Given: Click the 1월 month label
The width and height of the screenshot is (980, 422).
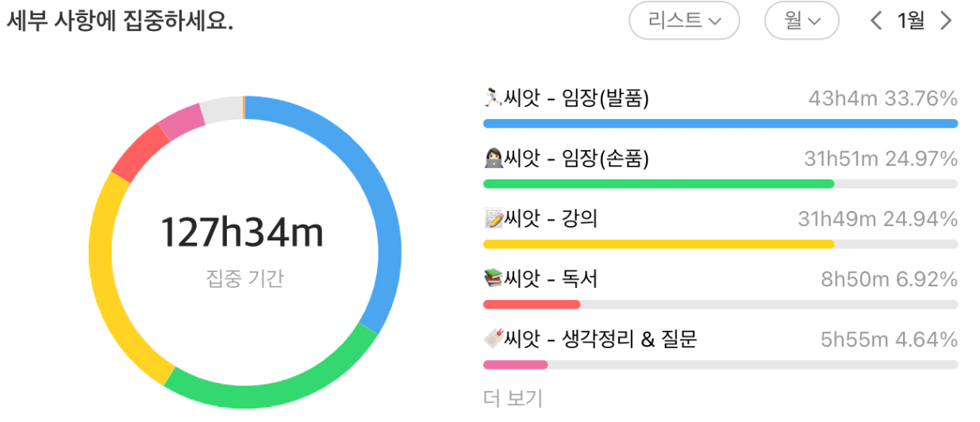Looking at the screenshot, I should click(911, 21).
